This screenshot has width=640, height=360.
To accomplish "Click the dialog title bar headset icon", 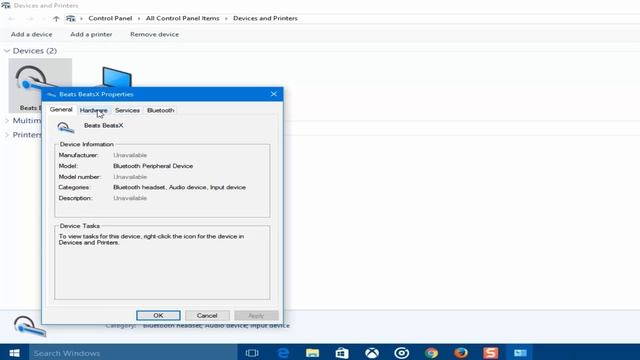I will point(51,94).
